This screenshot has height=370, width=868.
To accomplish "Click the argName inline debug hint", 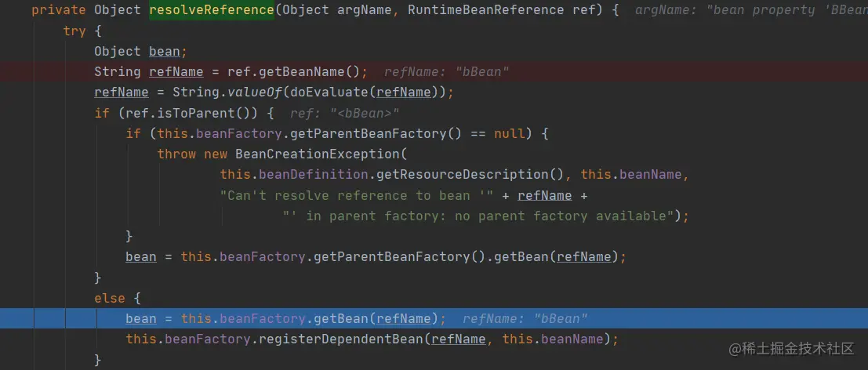I will tap(751, 10).
